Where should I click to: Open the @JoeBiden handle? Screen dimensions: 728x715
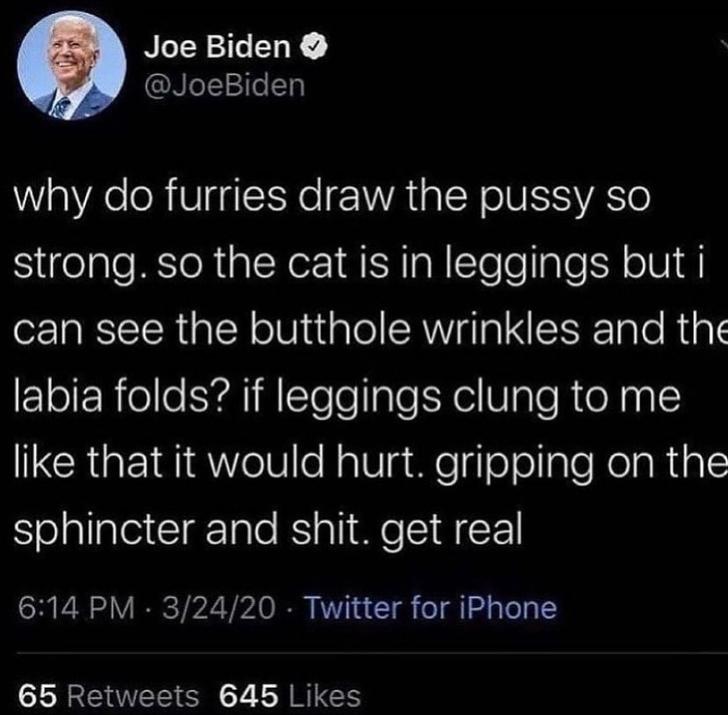coord(225,85)
